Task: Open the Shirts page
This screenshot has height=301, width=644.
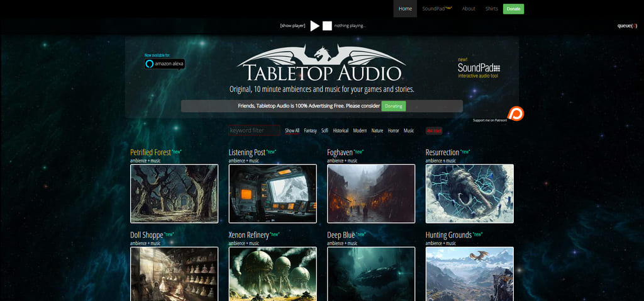Action: click(491, 9)
